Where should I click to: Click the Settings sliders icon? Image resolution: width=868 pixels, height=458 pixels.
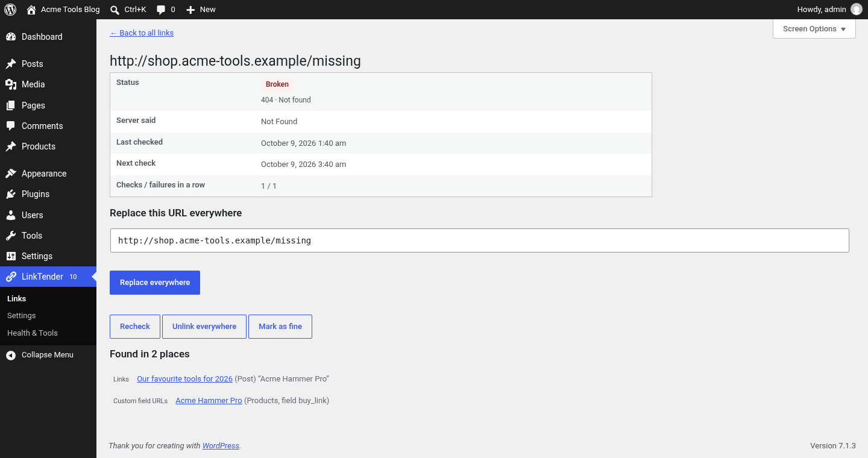coord(11,256)
